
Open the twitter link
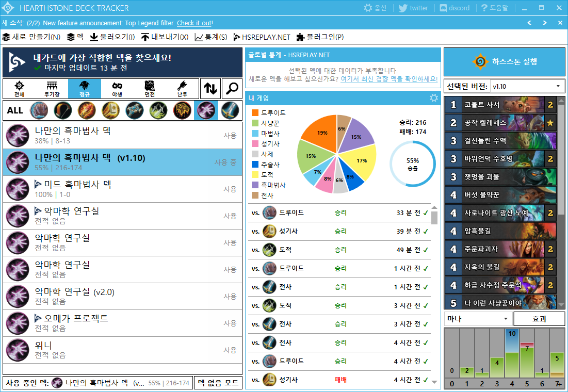coord(413,8)
